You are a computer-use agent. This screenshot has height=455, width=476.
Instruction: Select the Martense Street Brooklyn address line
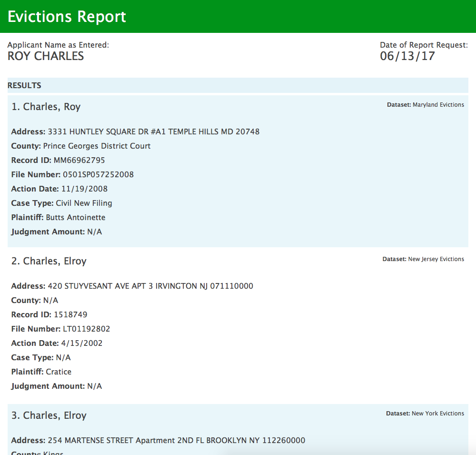coord(158,440)
